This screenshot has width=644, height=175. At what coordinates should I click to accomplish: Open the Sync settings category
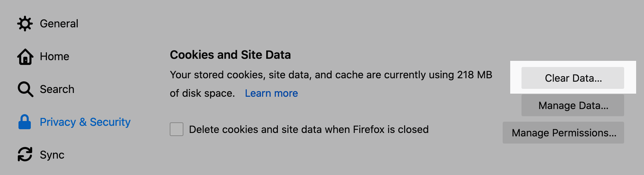52,155
